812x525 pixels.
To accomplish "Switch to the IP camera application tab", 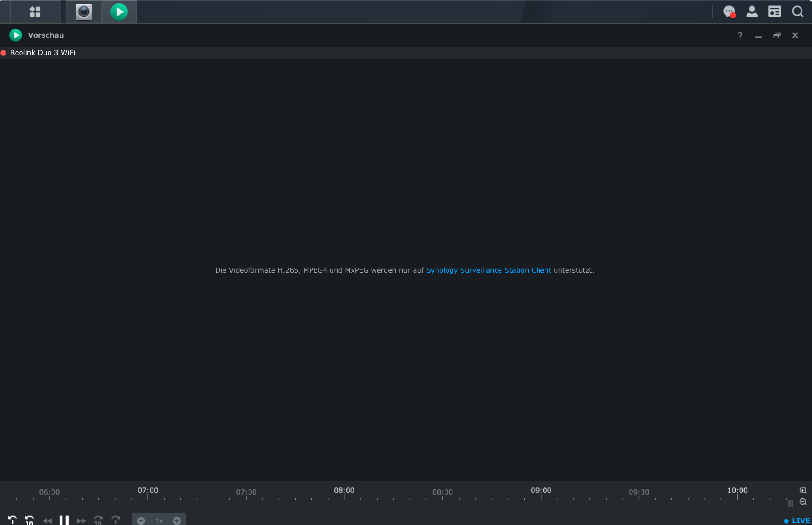I will click(x=84, y=12).
